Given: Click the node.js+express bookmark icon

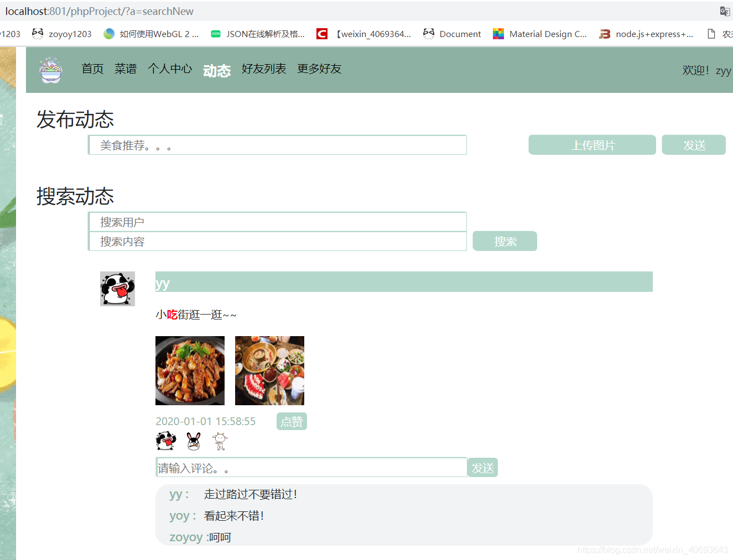Looking at the screenshot, I should (x=605, y=34).
